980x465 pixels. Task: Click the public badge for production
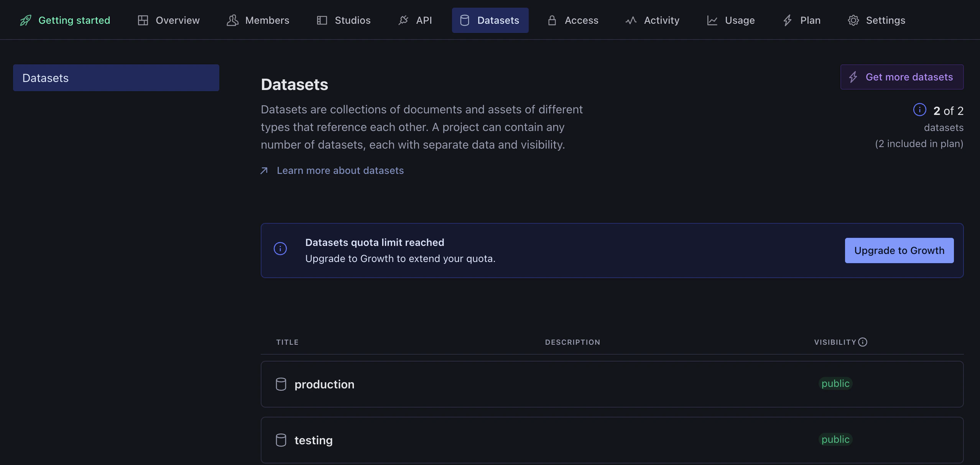(835, 383)
